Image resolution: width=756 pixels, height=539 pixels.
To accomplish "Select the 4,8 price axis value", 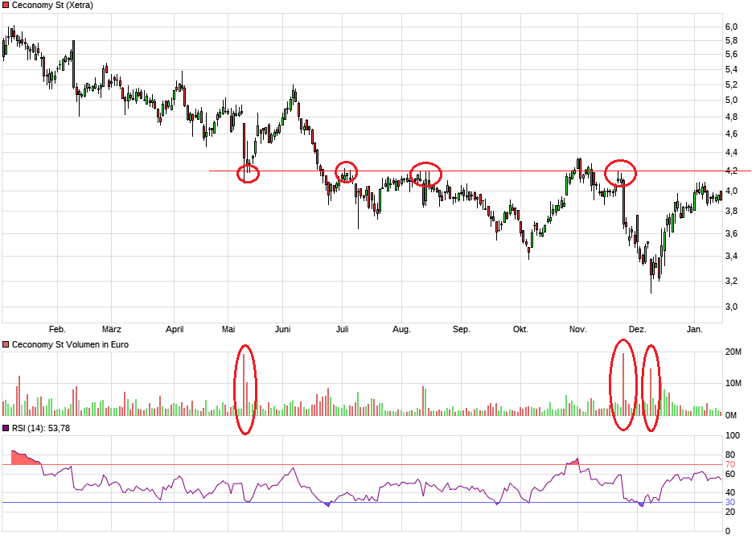I will (731, 117).
